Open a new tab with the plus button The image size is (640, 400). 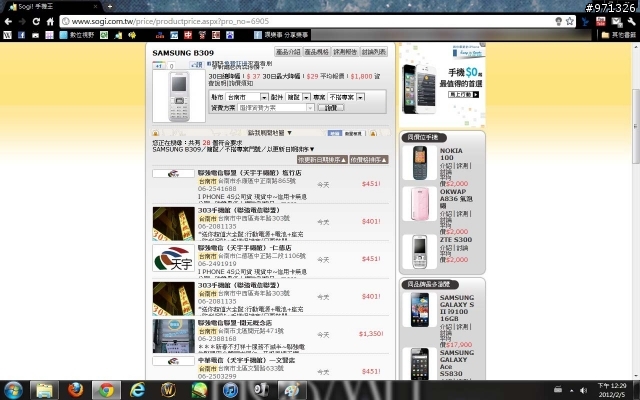[x=109, y=6]
